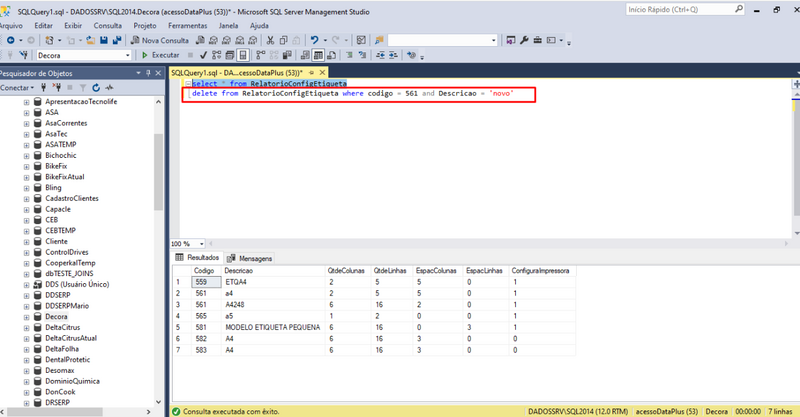
Task: Focus the Início Rápido search field
Action: coord(685,9)
